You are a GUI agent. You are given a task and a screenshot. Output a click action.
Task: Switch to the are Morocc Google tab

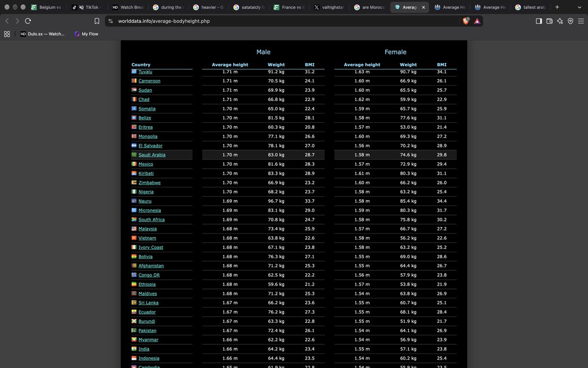point(370,7)
